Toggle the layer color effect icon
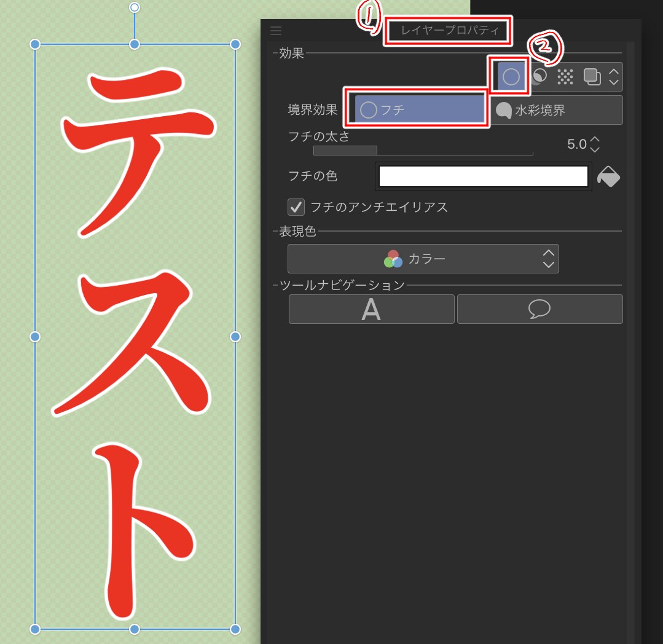 coord(592,77)
